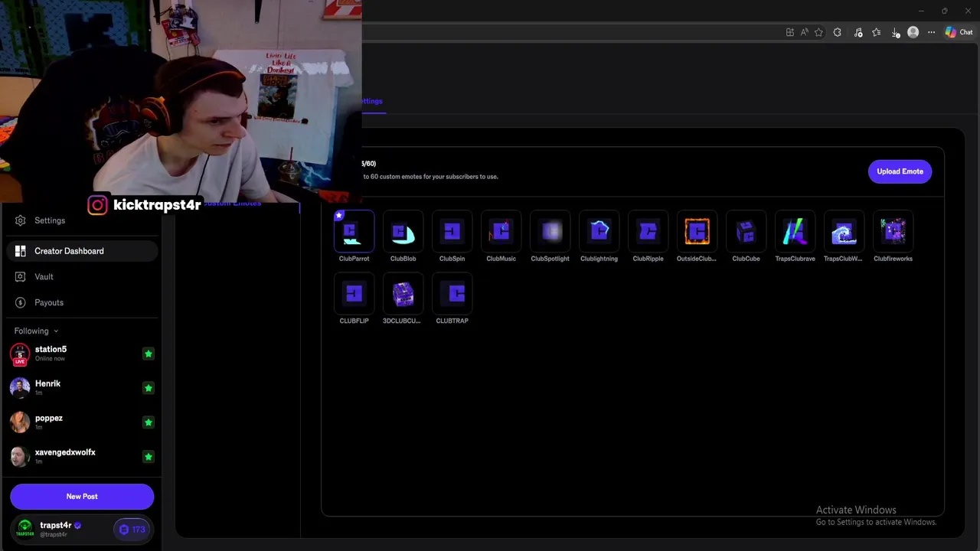Select the ClubCube emote
Image resolution: width=980 pixels, height=551 pixels.
coord(746,232)
